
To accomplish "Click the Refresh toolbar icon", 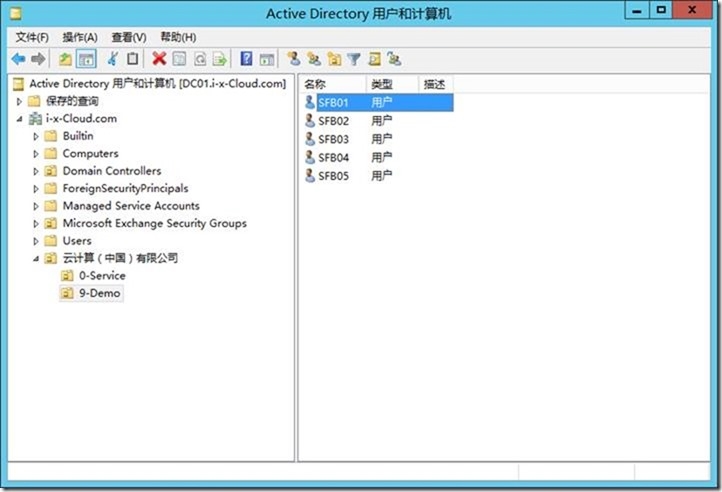I will point(200,59).
